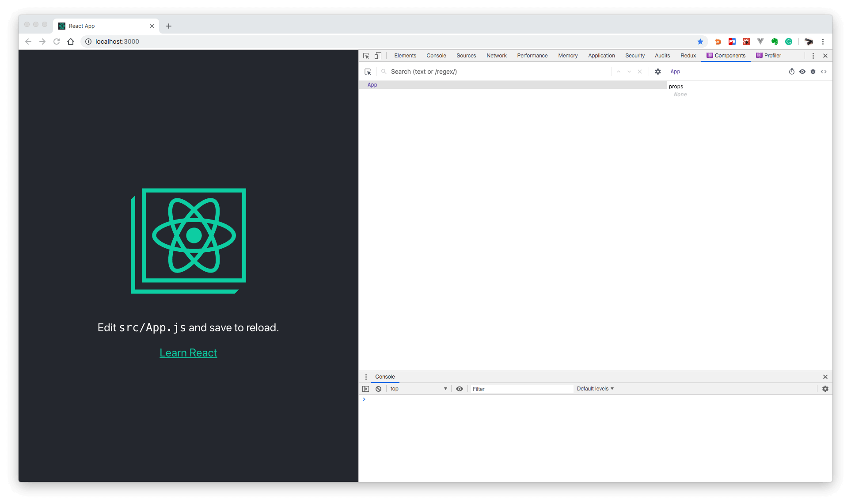Close the console drawer
The height and width of the screenshot is (504, 851).
[825, 377]
